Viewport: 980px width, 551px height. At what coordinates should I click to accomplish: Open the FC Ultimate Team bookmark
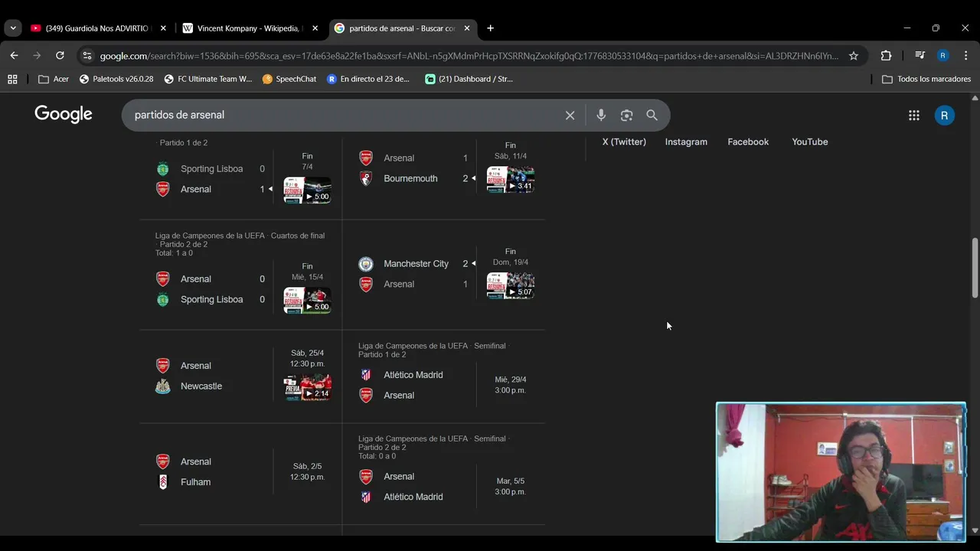pyautogui.click(x=208, y=79)
